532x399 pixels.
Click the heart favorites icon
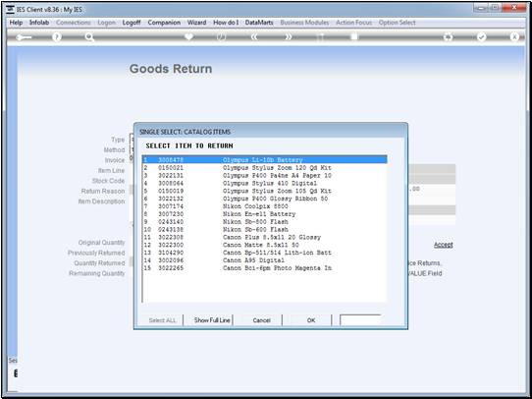tap(188, 36)
